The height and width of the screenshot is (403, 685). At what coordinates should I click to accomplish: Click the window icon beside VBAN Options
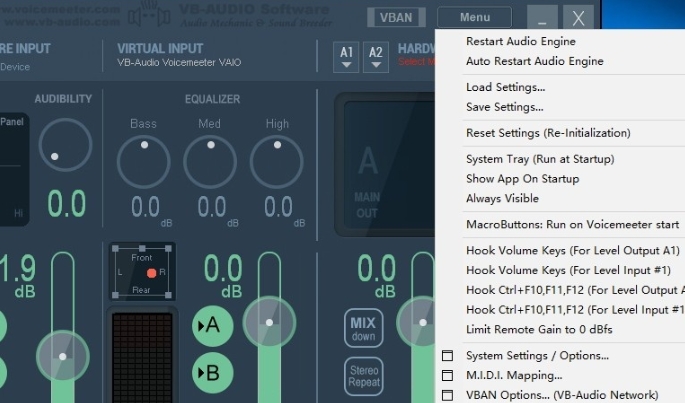click(447, 395)
